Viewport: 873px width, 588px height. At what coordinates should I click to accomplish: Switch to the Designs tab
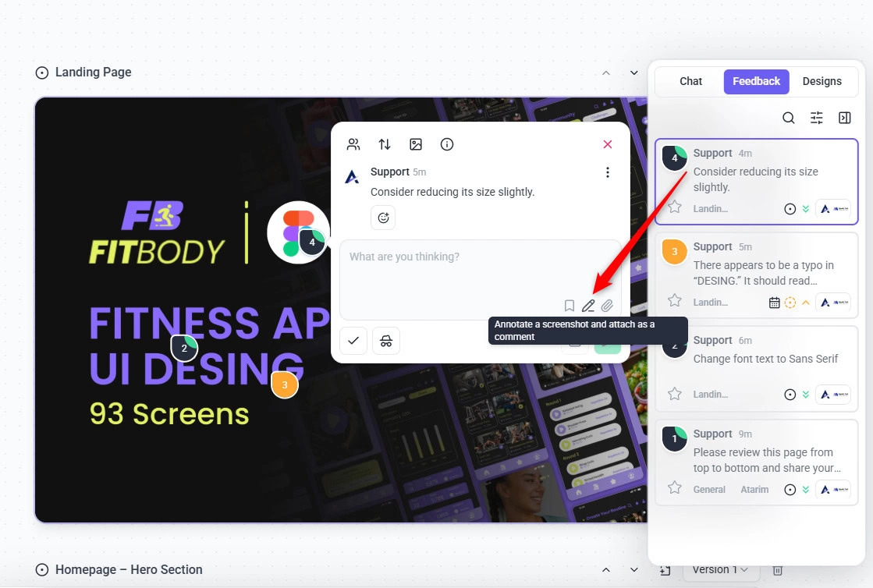click(822, 81)
